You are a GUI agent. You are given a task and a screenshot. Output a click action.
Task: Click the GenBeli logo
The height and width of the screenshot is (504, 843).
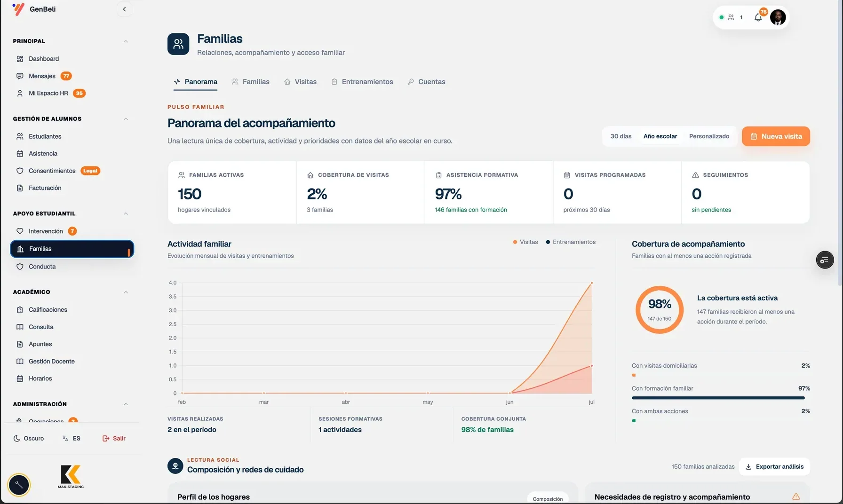pos(34,9)
